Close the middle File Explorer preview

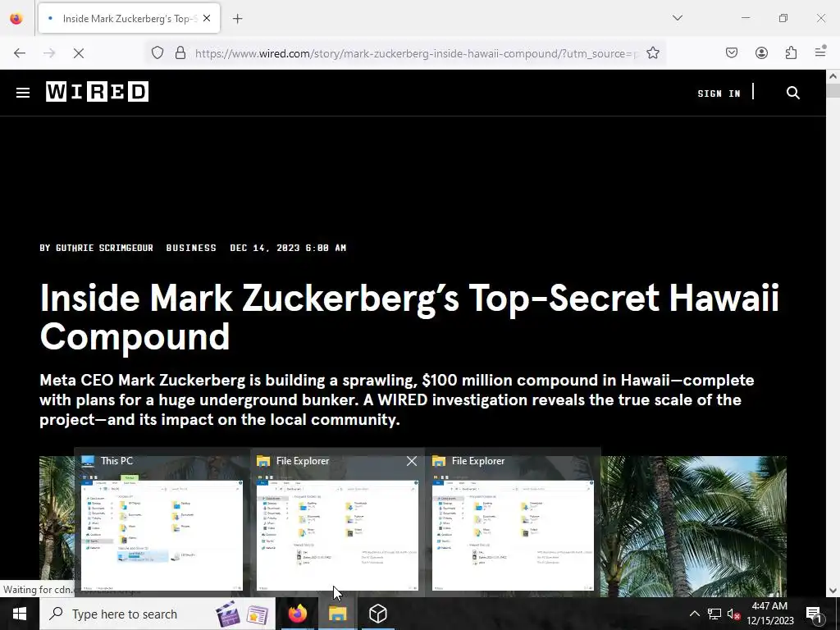412,461
